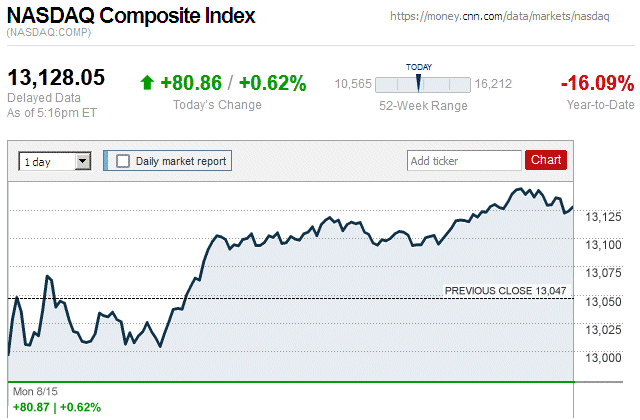Click the 13,128.05 index price
Viewport: 640px width, 420px height.
click(56, 80)
